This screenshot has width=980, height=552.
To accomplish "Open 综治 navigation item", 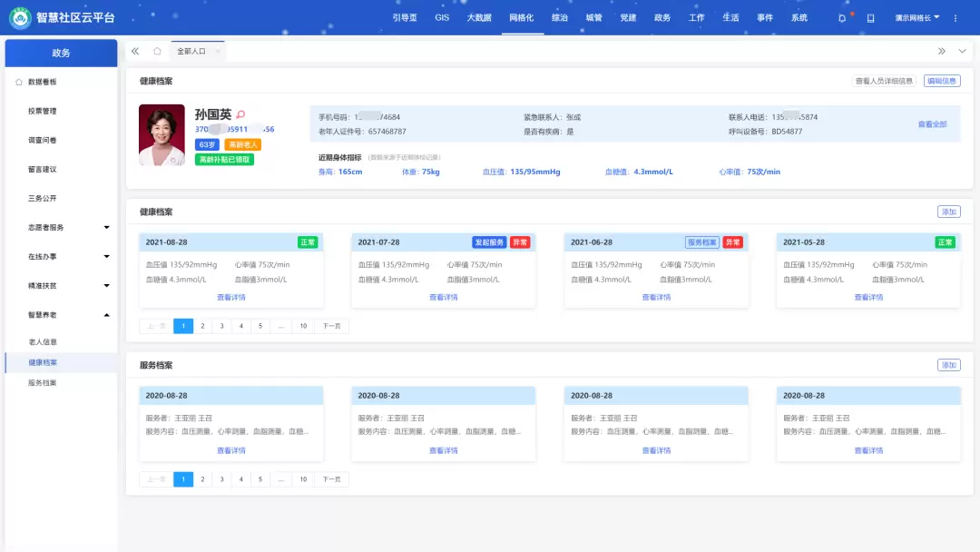I will 559,18.
